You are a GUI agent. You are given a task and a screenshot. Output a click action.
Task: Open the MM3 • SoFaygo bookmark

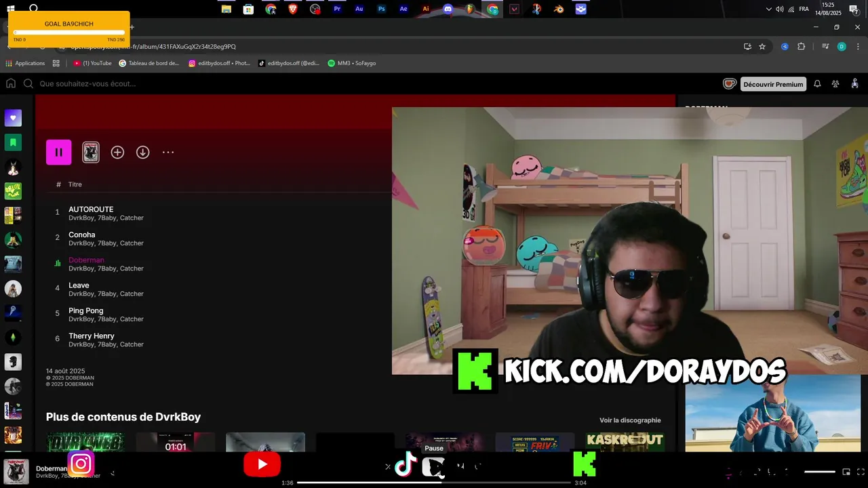pyautogui.click(x=352, y=63)
